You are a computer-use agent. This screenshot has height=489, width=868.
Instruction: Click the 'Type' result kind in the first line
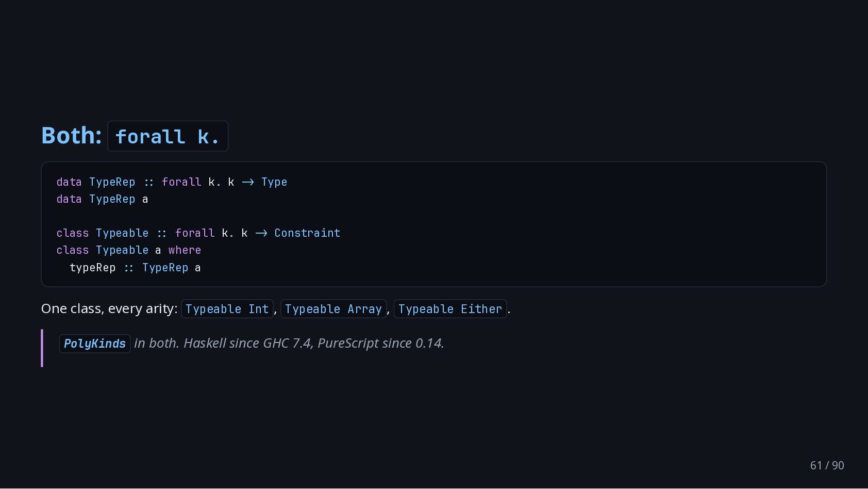[274, 182]
